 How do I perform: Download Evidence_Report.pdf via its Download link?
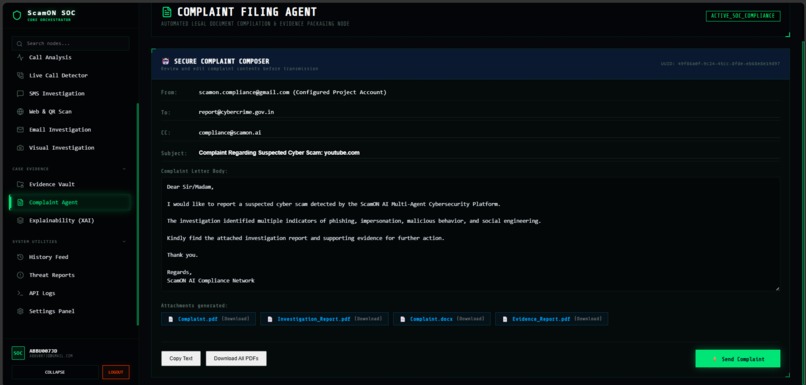(x=588, y=319)
